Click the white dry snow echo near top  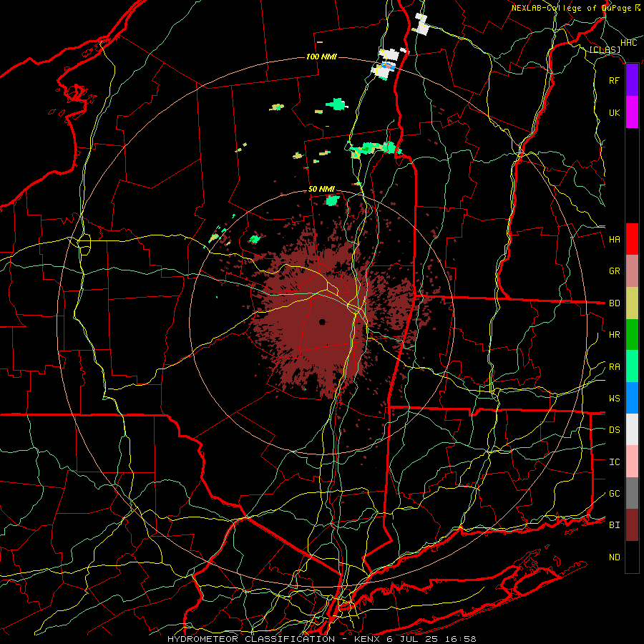421,24
